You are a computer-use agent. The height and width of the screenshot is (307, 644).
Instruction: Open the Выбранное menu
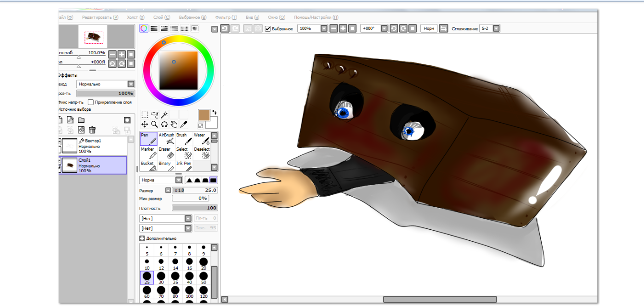pos(192,17)
